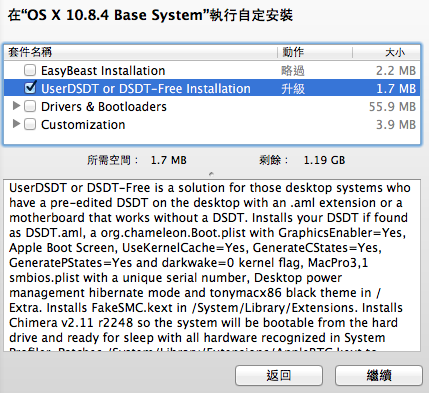Click the 2.2 MB size value
Viewport: 429px width, 393px height.
pos(396,71)
